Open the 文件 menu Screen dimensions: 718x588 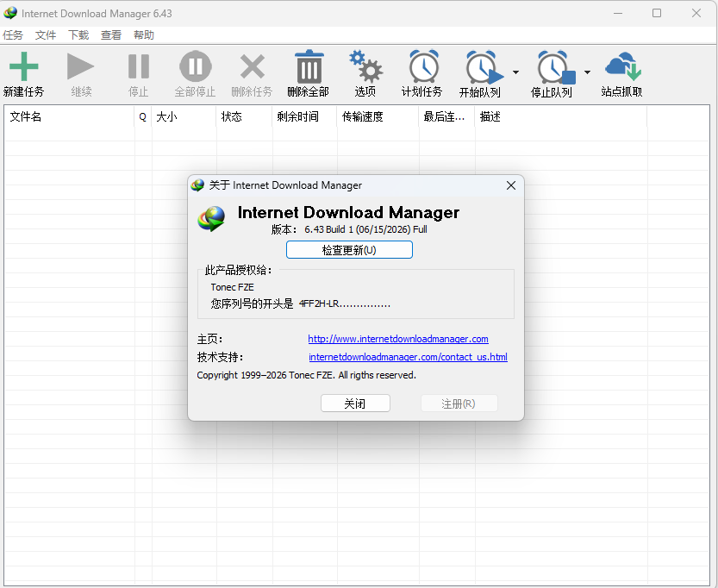pos(46,34)
